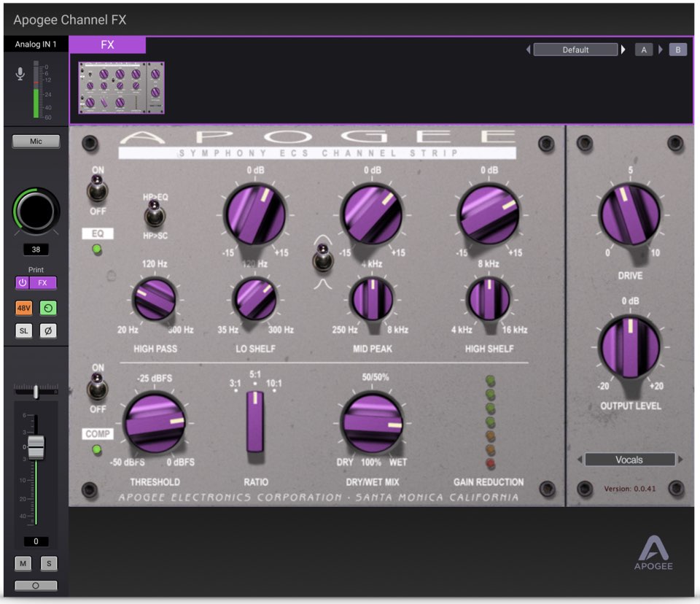Click the Dry/Wet Mix knob
Screen dimensions: 700x604
372,423
